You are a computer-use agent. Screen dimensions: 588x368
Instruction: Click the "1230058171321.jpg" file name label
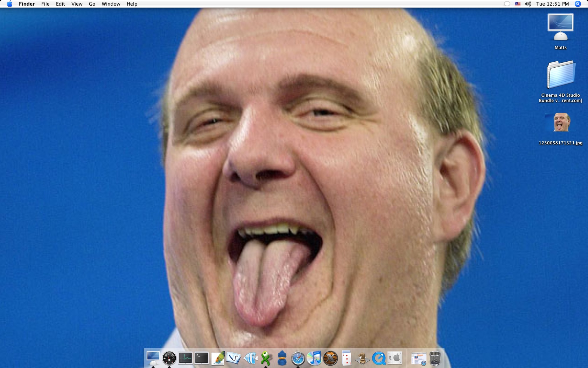[x=561, y=143]
